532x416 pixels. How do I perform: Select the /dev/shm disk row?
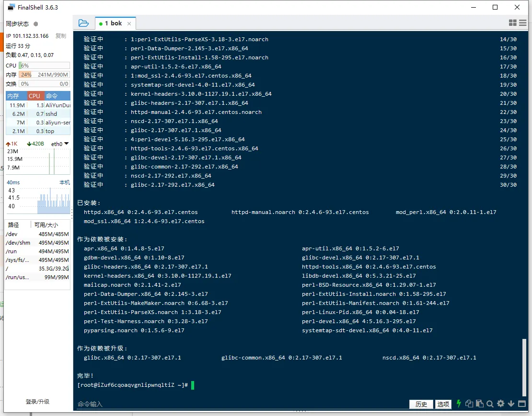(38, 243)
